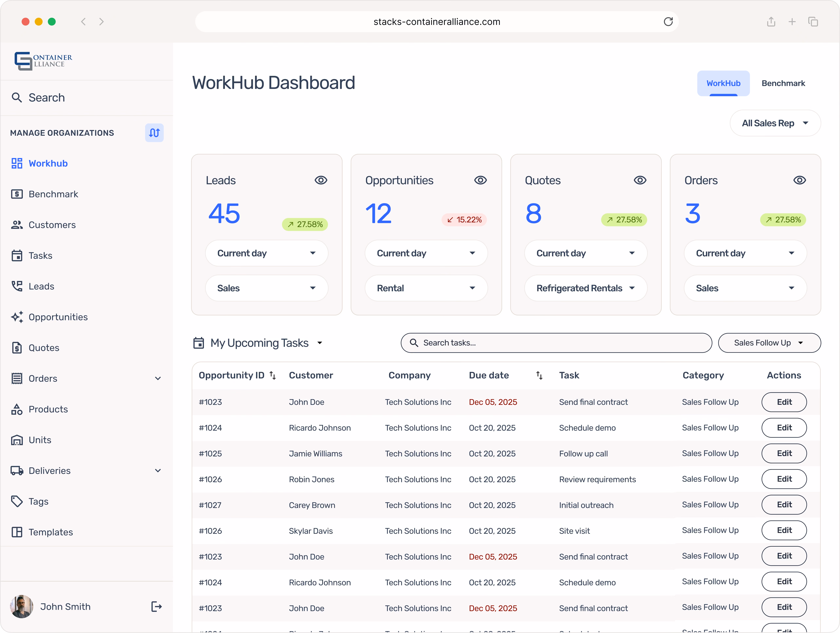The width and height of the screenshot is (840, 633).
Task: Click the magnifier icon beside Search
Action: 17,98
